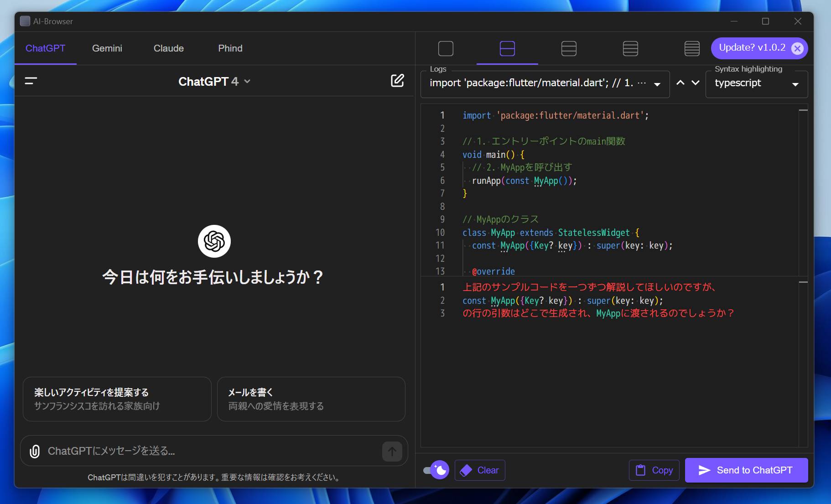Toggle the dark mode switch
Screen dimensions: 831x504
click(x=436, y=470)
